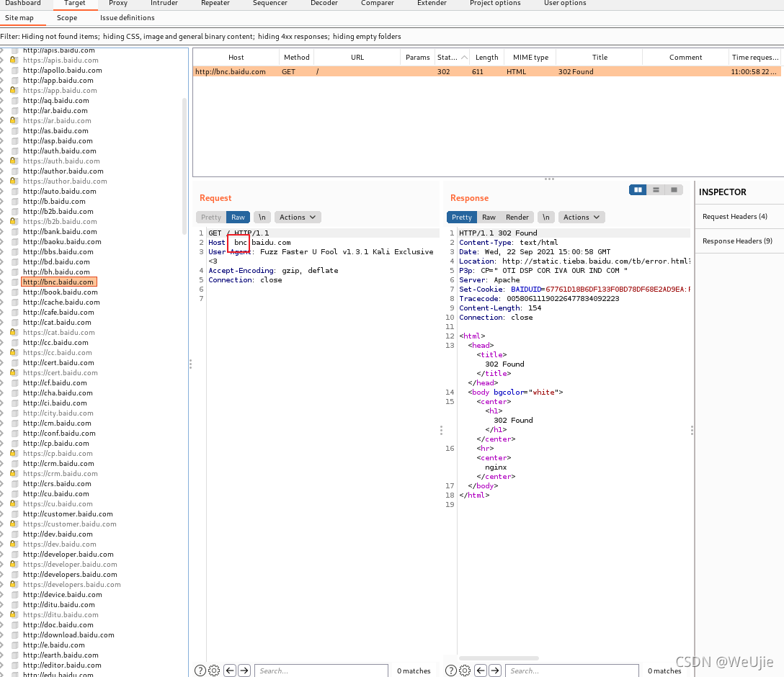Click the Response horizontal scrollbar
The width and height of the screenshot is (784, 677).
point(499,658)
